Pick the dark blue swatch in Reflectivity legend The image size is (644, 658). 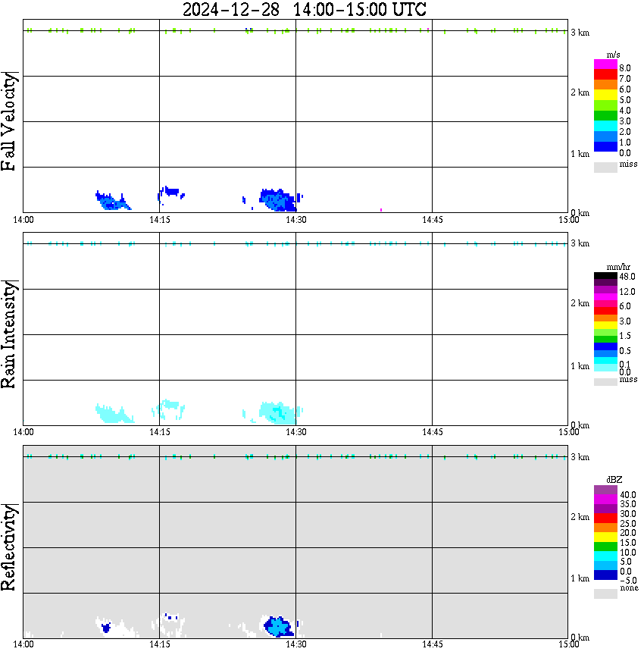pos(605,575)
